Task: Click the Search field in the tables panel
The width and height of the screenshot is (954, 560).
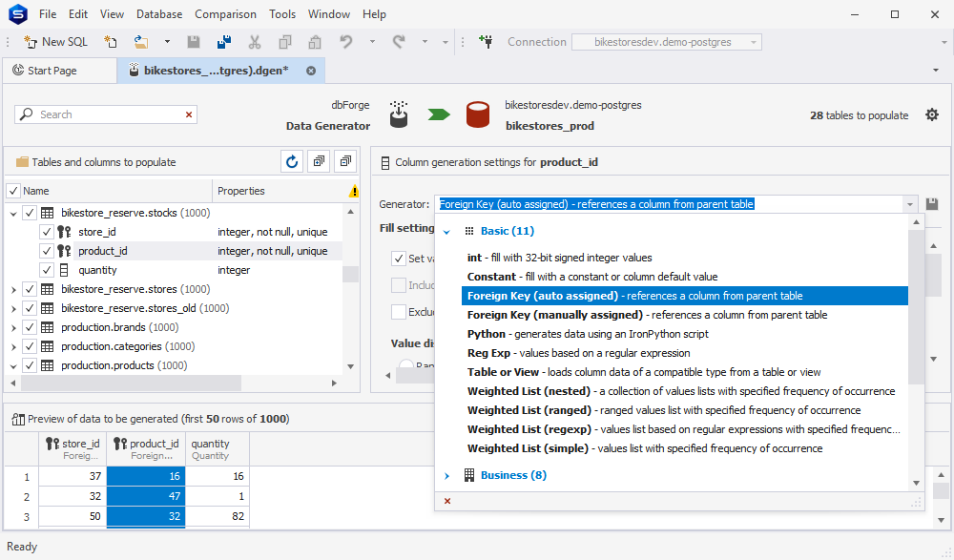Action: [106, 114]
